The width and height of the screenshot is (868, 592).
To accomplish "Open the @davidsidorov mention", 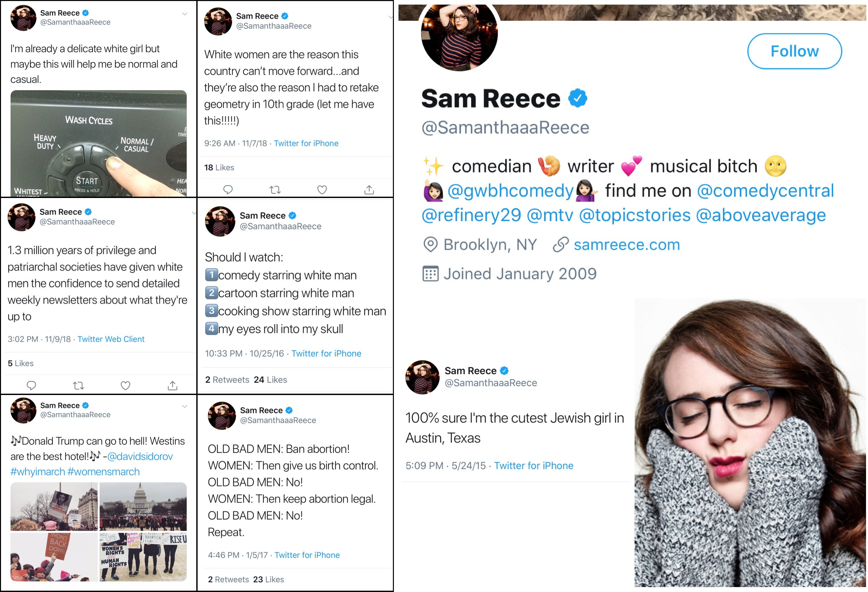I will tap(140, 456).
